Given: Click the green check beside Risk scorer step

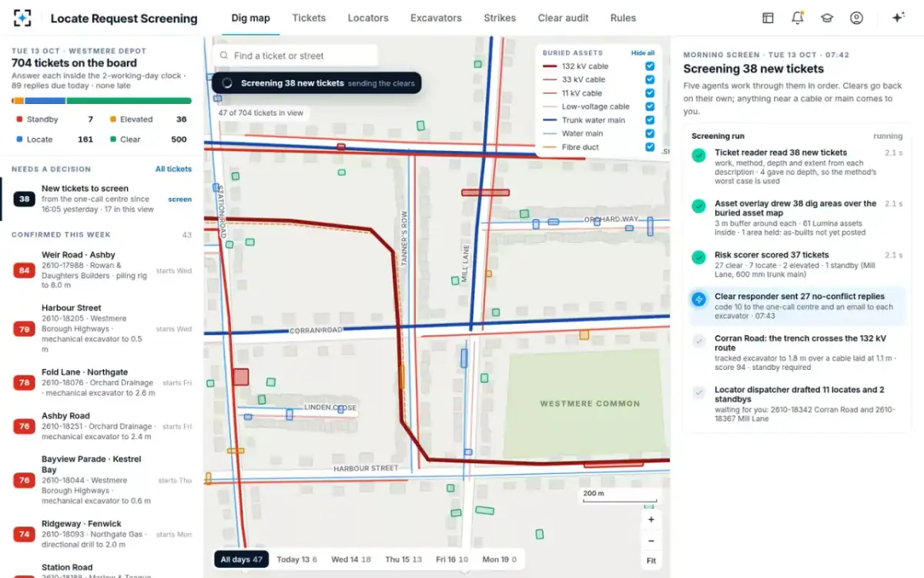Looking at the screenshot, I should (x=698, y=257).
